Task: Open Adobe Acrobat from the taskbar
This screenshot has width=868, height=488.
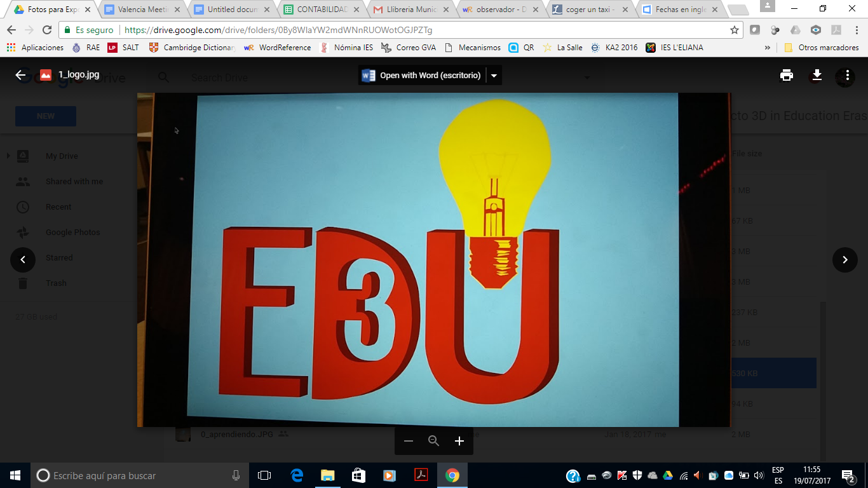Action: [x=421, y=475]
